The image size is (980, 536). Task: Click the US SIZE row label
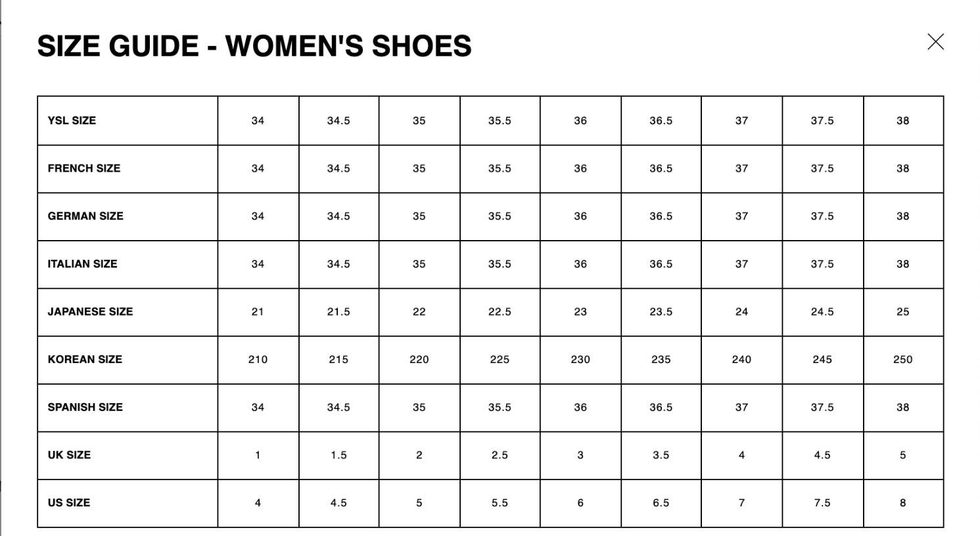68,502
